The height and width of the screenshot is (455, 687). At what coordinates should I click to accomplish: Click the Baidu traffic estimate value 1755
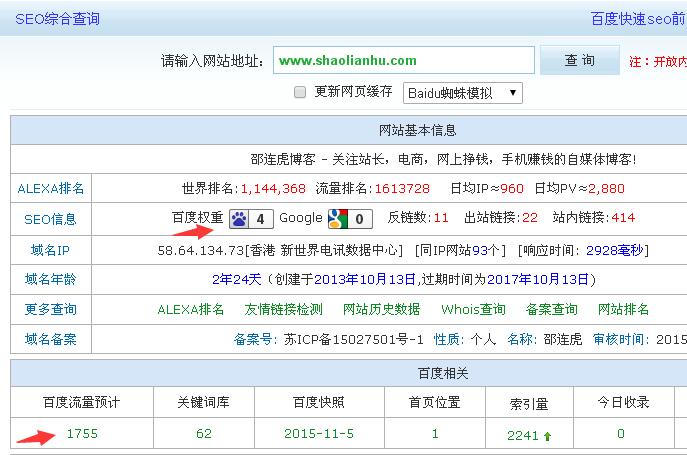[82, 434]
